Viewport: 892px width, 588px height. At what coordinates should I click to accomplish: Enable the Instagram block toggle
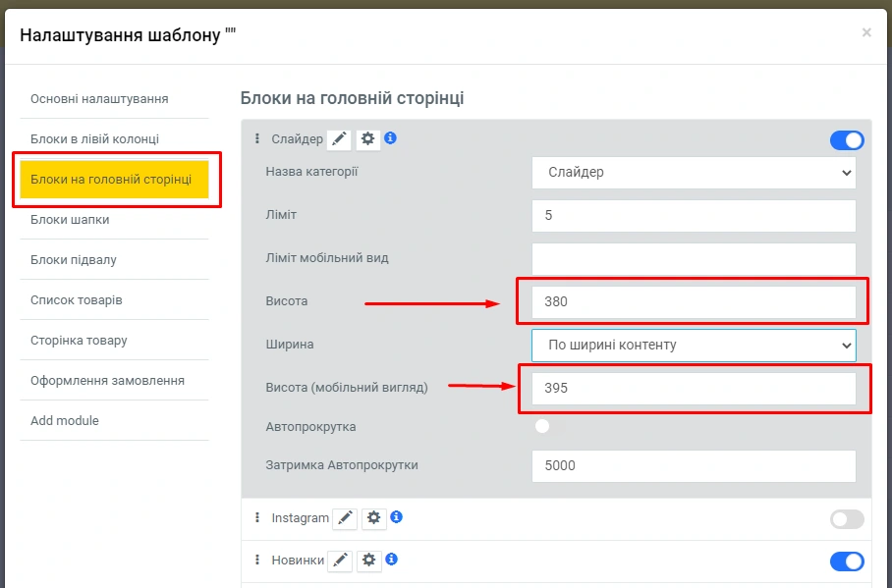[x=846, y=519]
